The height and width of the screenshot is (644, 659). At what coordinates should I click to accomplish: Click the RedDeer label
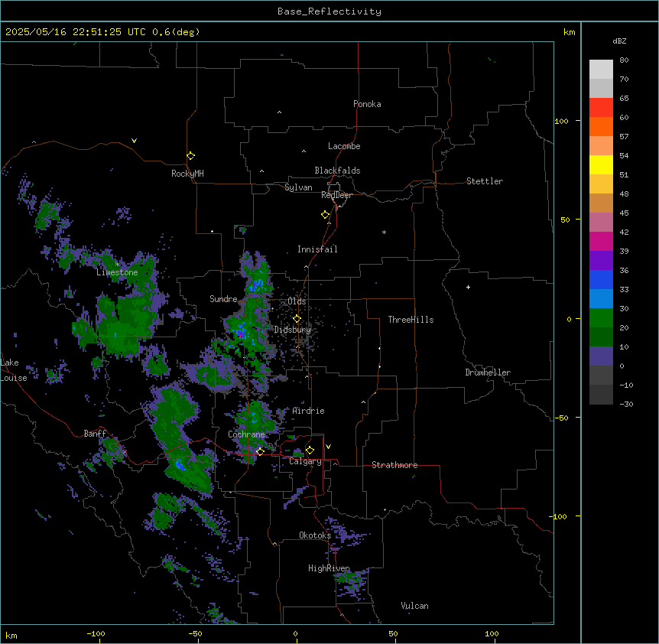(x=336, y=195)
